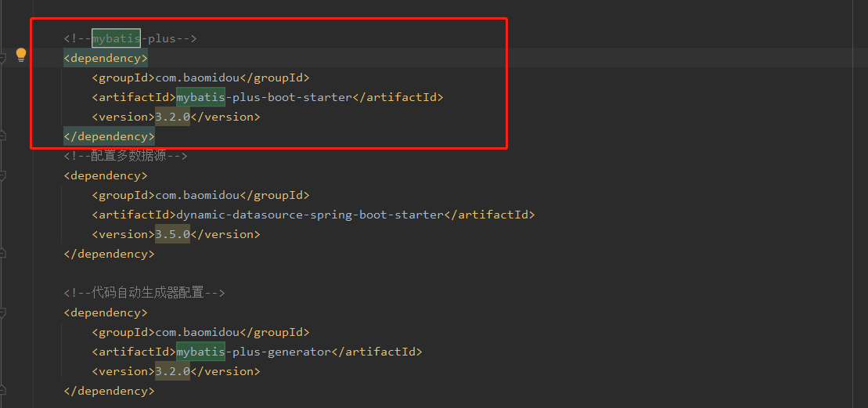The width and height of the screenshot is (868, 408).
Task: Click the 代码自动生成器配置 comment line
Action: tap(144, 293)
